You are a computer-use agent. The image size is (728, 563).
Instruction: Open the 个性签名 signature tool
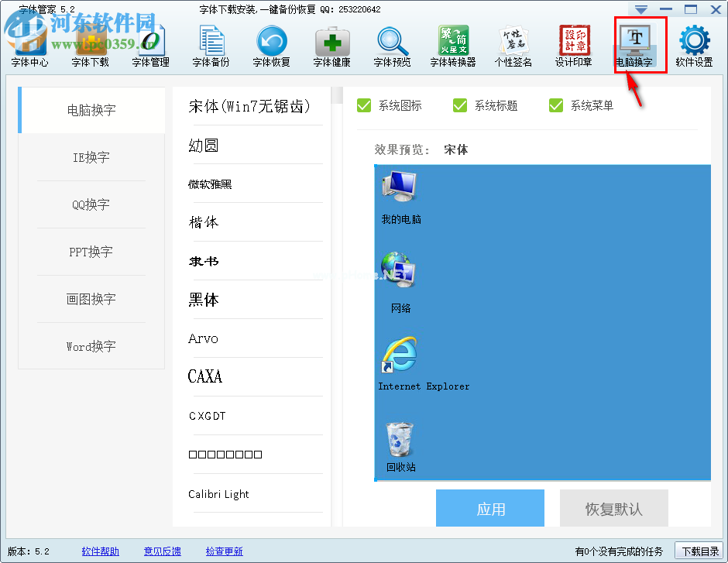tap(513, 45)
